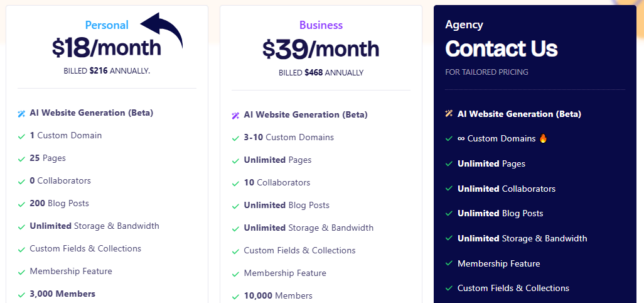Click the orange magic wand icon in Agency plan
Image resolution: width=644 pixels, height=303 pixels.
point(449,114)
